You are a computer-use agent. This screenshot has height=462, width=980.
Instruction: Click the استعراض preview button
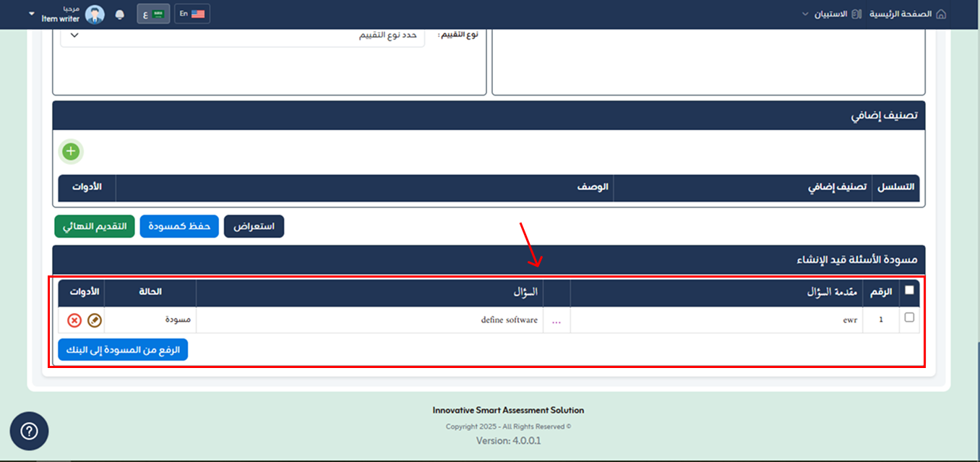(x=254, y=226)
